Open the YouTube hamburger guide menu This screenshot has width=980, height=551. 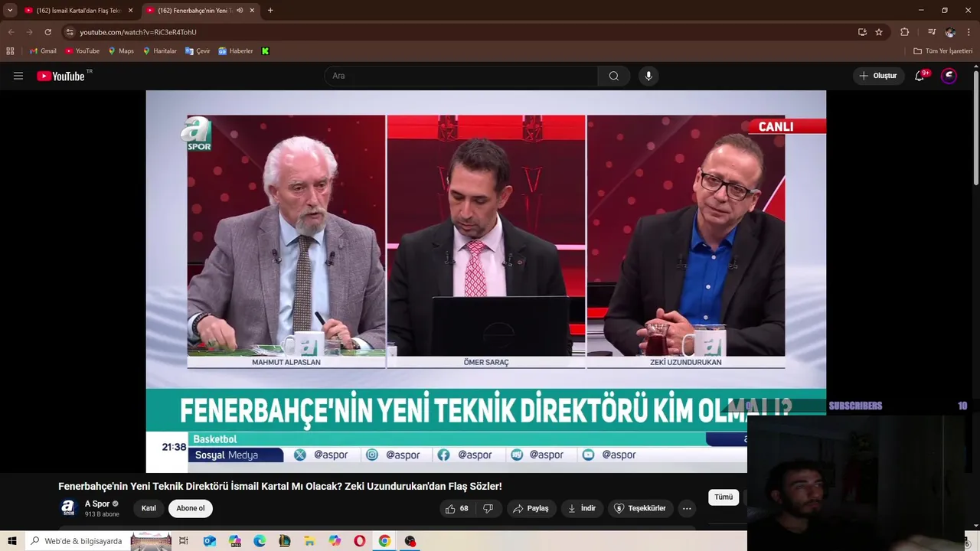tap(18, 76)
